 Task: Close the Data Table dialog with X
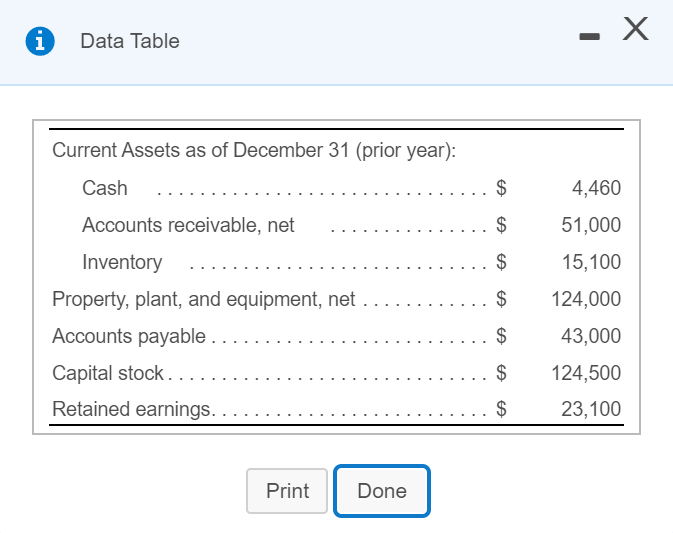point(636,29)
